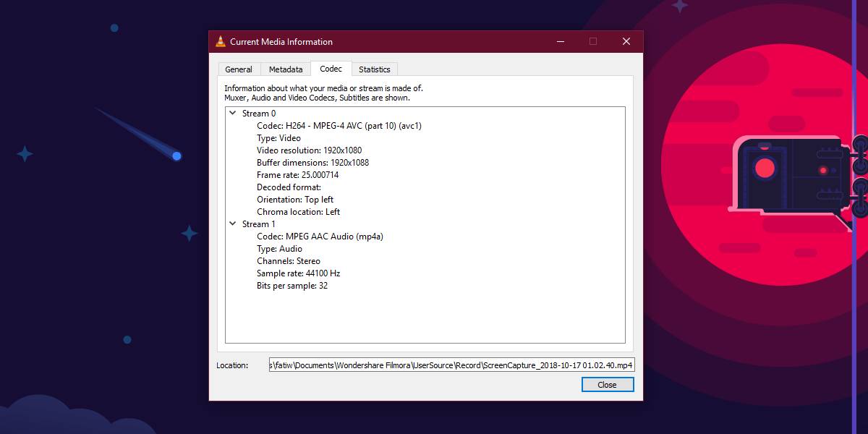Collapse the Stream 1 tree node
Image resolution: width=868 pixels, height=434 pixels.
[x=233, y=224]
